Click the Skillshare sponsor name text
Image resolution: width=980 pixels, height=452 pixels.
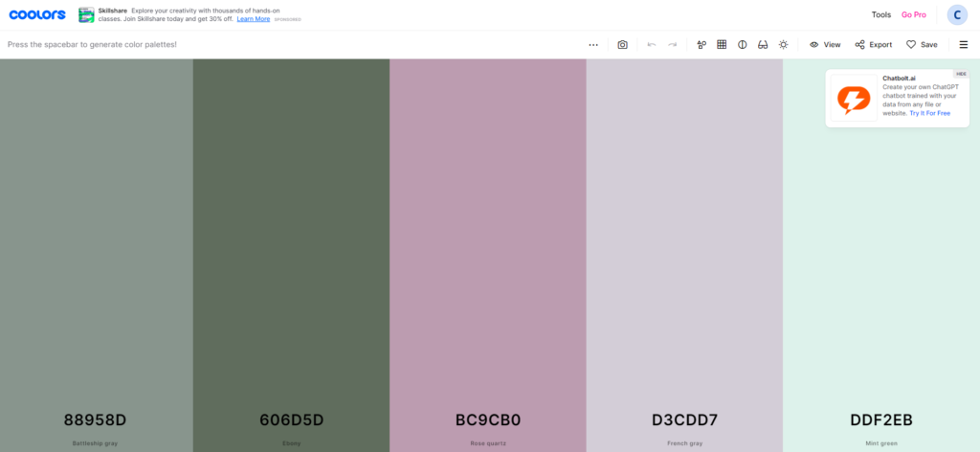point(113,11)
